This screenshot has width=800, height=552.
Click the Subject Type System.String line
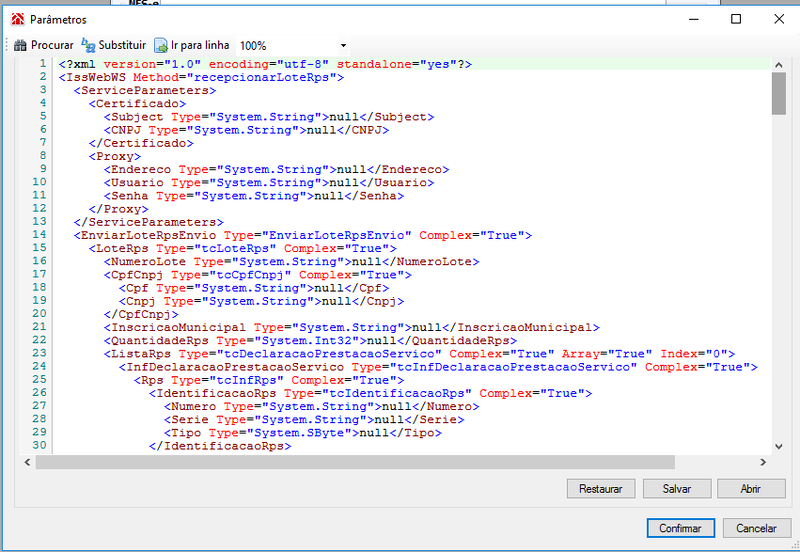269,117
